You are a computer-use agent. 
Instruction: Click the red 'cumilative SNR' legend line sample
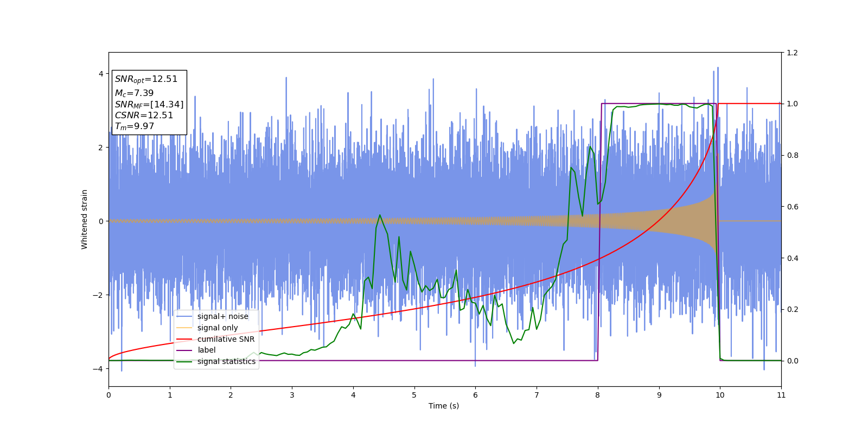(184, 339)
